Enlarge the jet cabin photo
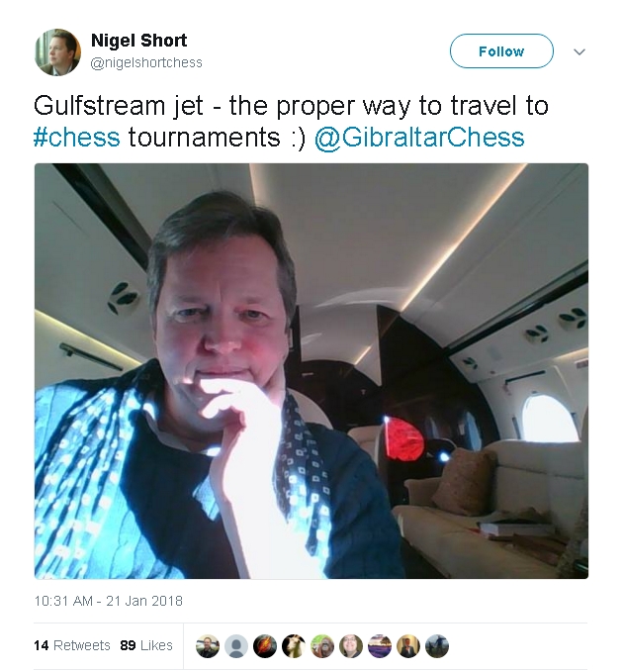The height and width of the screenshot is (672, 625). click(x=312, y=371)
